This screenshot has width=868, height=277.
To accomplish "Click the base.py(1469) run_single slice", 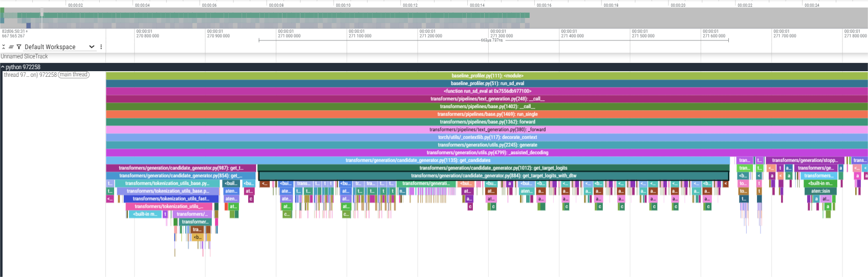I will [x=487, y=114].
